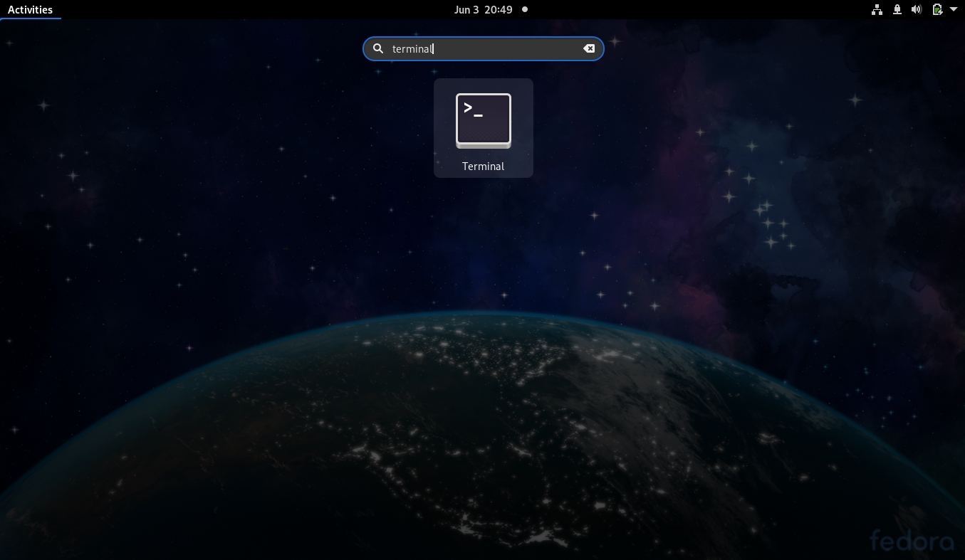
Task: Click the 'Terminal' label under the icon
Action: (x=483, y=166)
